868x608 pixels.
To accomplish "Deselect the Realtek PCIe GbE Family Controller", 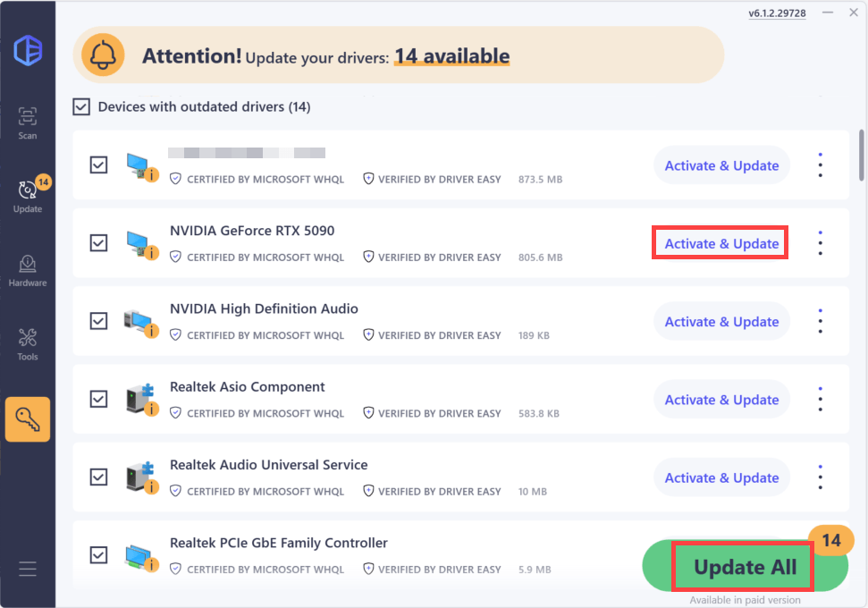I will point(98,554).
